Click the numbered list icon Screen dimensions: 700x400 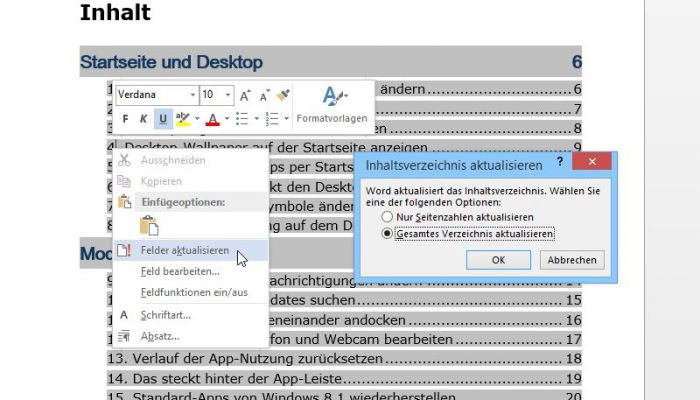[x=272, y=119]
